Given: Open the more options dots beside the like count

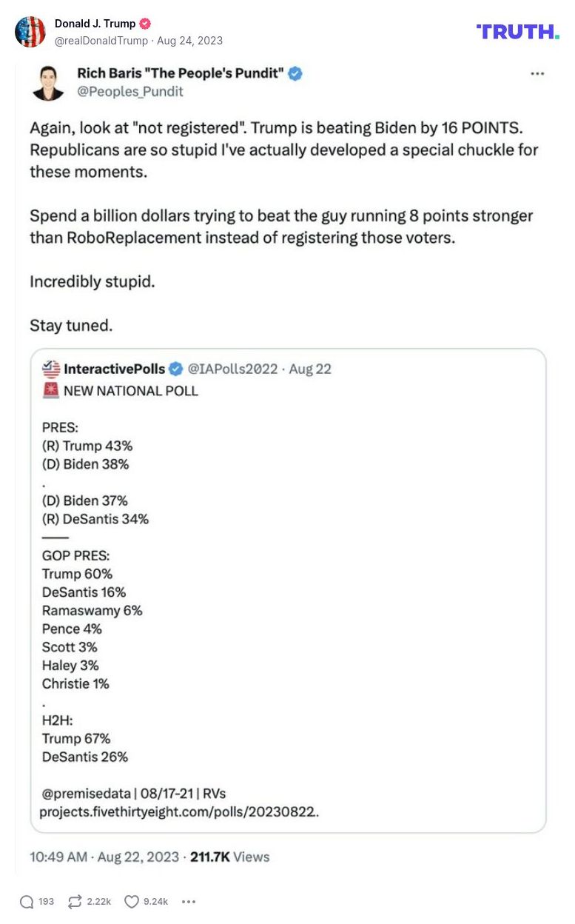Looking at the screenshot, I should (x=189, y=901).
